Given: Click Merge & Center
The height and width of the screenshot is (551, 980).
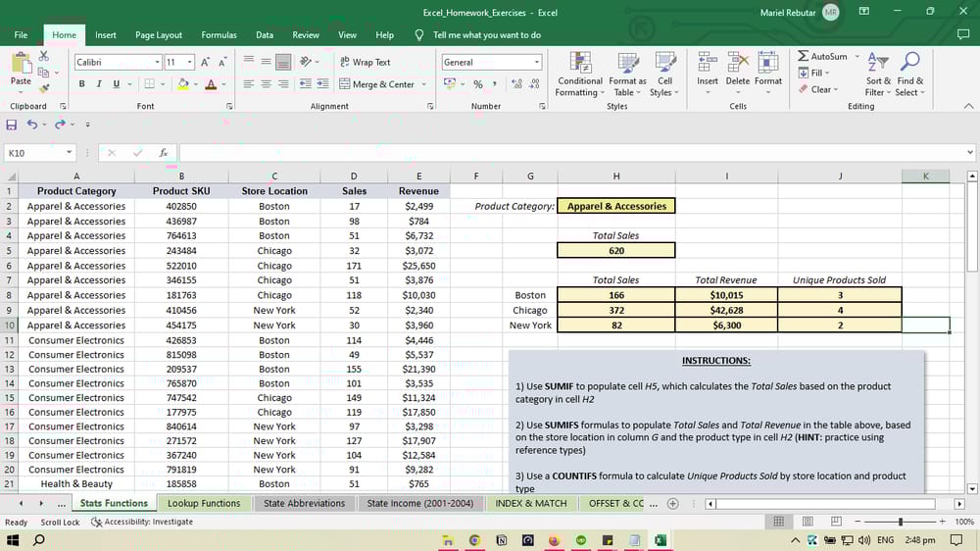Looking at the screenshot, I should point(377,83).
